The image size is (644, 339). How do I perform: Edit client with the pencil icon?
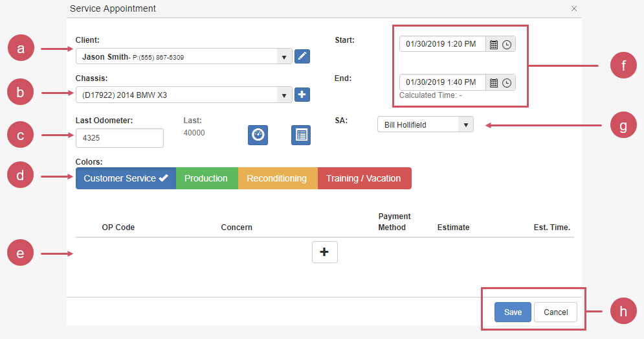302,56
